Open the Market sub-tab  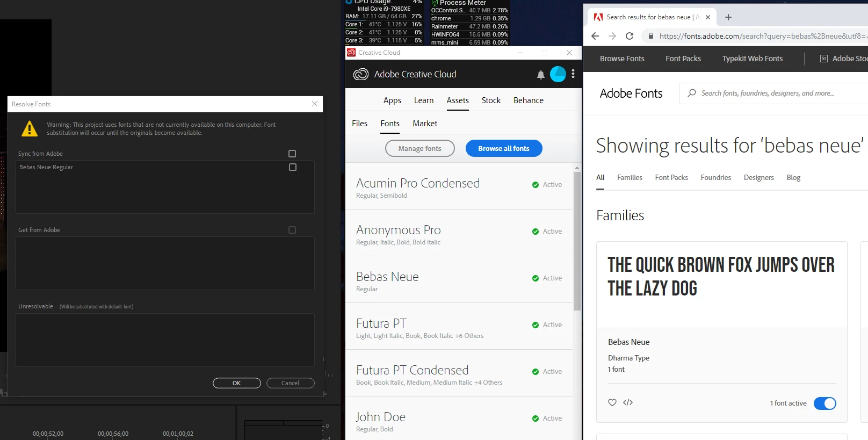425,124
